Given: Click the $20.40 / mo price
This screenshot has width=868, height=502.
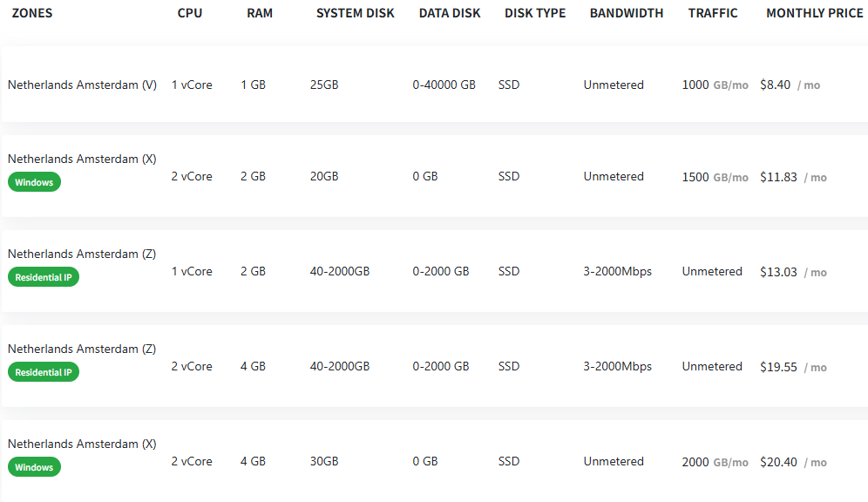Looking at the screenshot, I should click(793, 462).
